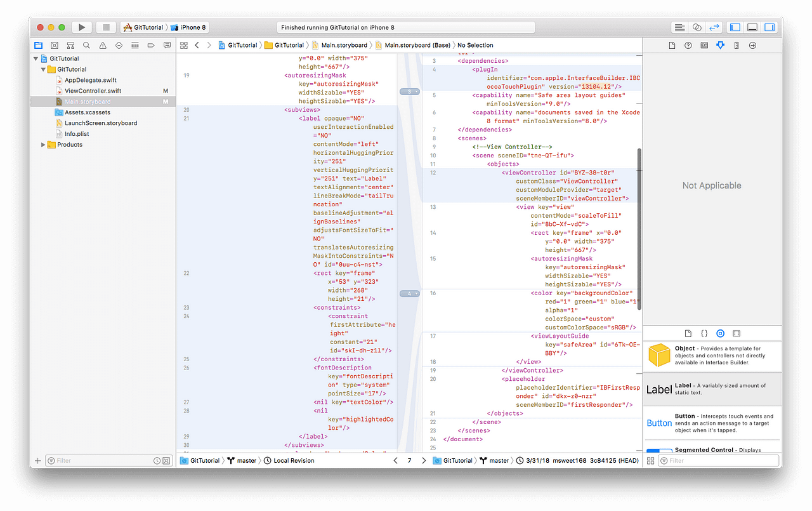The image size is (812, 511).
Task: Choose iPhone 8 run destination
Action: pos(188,27)
